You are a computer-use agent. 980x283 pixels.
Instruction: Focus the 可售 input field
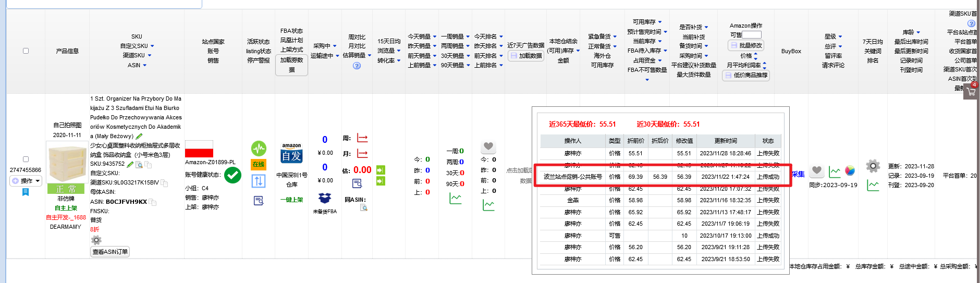[752, 35]
